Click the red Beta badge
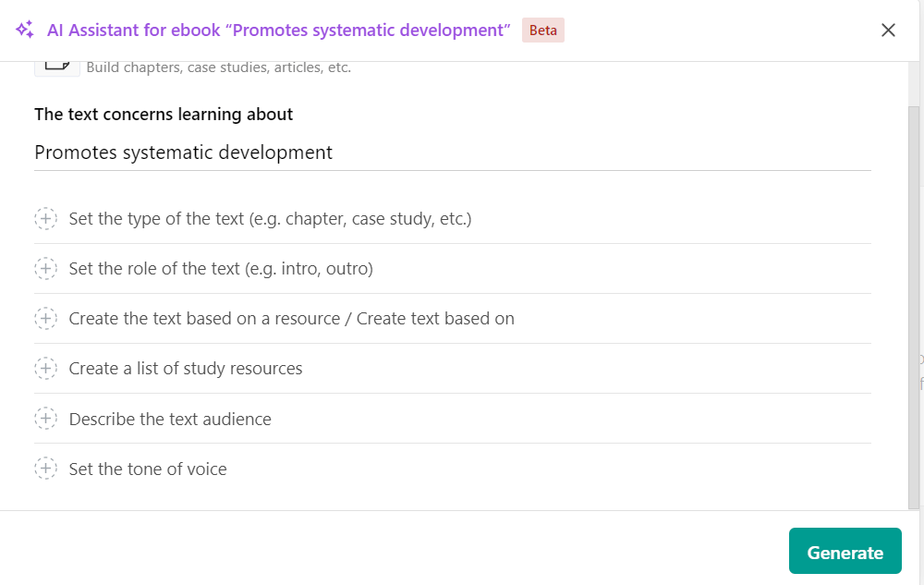Screen dimensions: 924x585 pyautogui.click(x=543, y=30)
